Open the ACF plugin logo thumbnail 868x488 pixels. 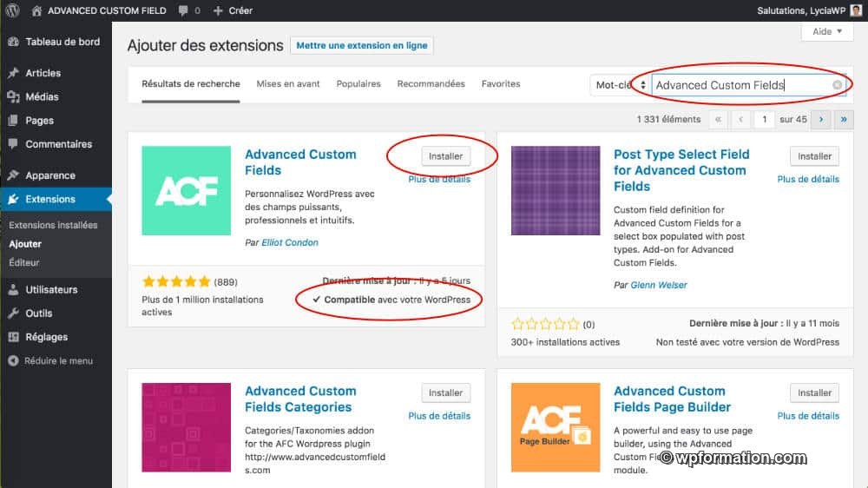(186, 190)
